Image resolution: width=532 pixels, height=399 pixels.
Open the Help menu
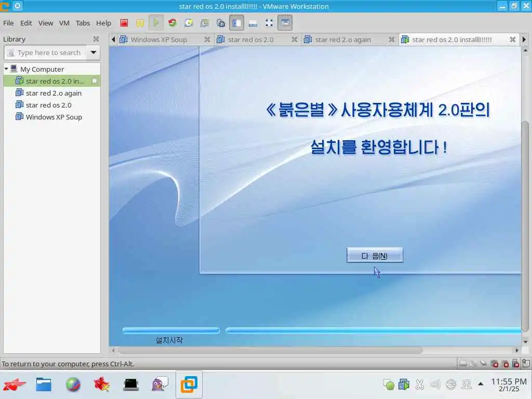103,23
